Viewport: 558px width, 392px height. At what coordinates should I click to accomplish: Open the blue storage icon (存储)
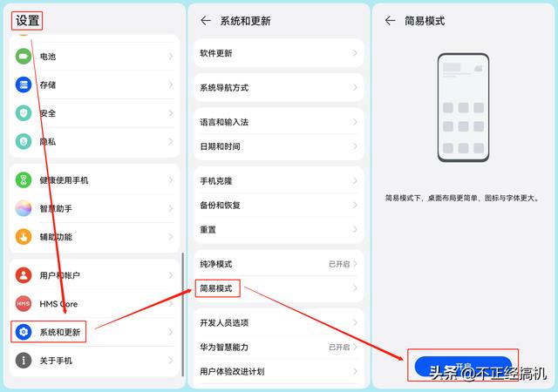coord(24,84)
